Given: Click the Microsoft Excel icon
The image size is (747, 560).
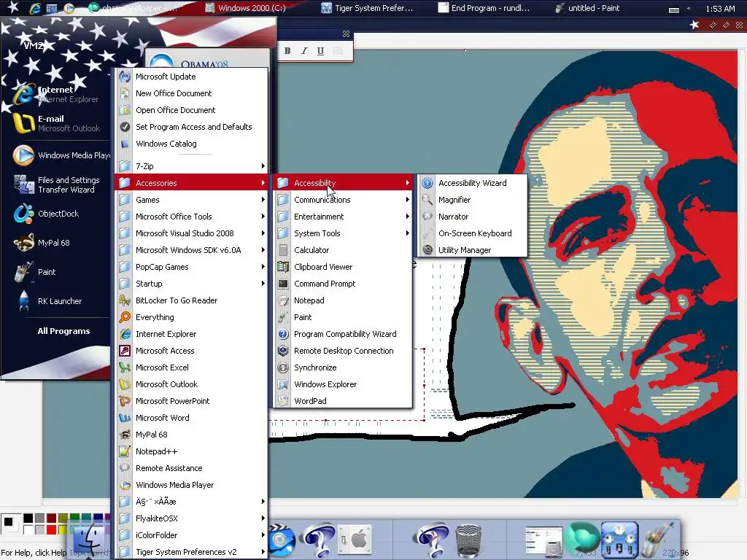Looking at the screenshot, I should pyautogui.click(x=125, y=367).
